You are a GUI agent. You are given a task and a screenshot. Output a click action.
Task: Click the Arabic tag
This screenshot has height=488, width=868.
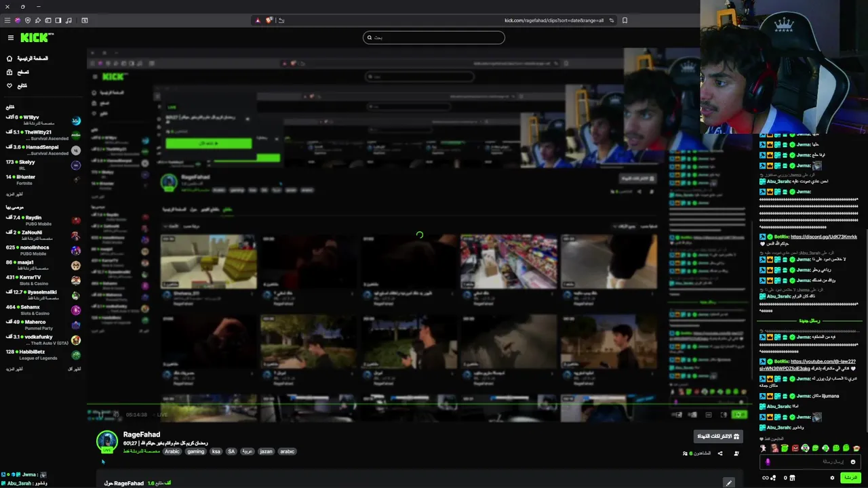coord(172,451)
